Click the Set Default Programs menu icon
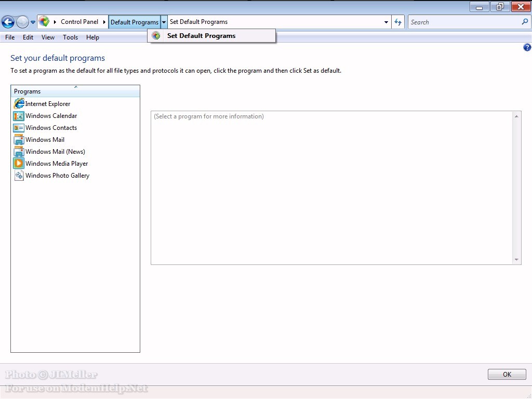532x399 pixels. [156, 36]
